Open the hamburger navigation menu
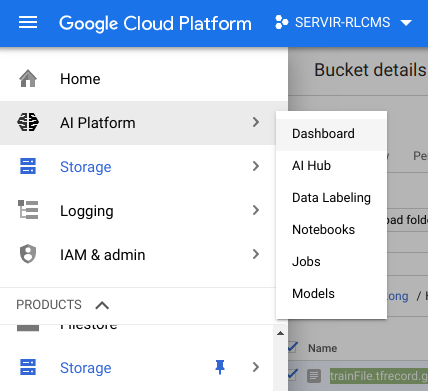The image size is (428, 391). (x=28, y=23)
